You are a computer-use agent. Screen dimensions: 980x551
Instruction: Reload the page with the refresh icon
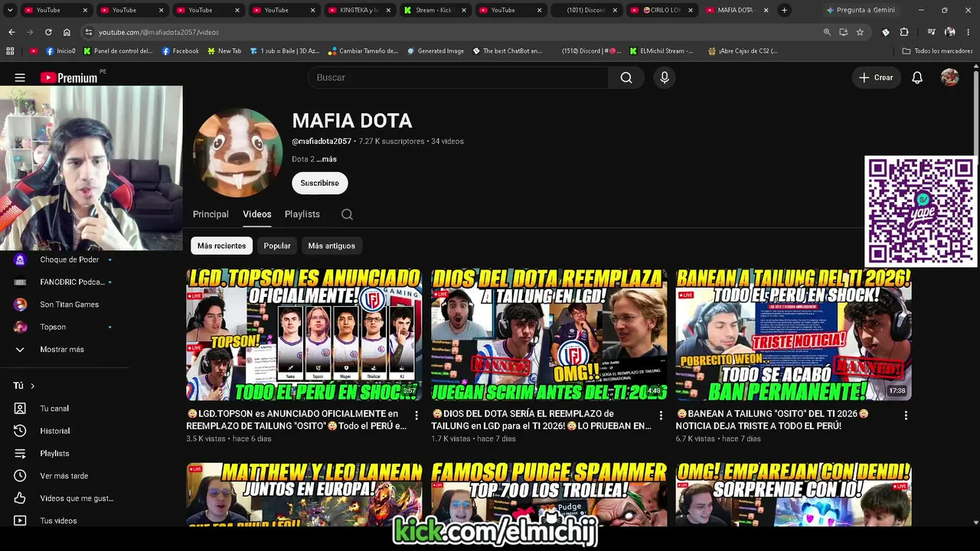48,32
